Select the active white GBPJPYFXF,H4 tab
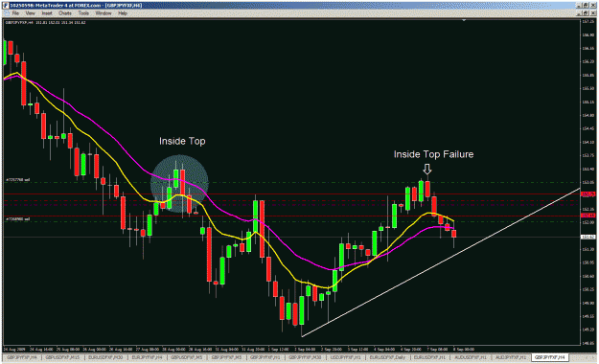Viewport: 599px width, 364px height. (550, 357)
